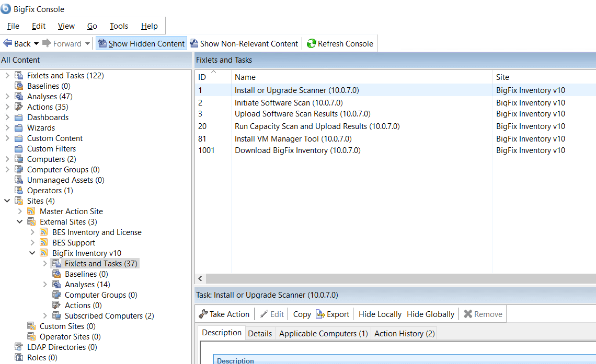Select the Refresh Console icon
The height and width of the screenshot is (364, 596).
(311, 43)
